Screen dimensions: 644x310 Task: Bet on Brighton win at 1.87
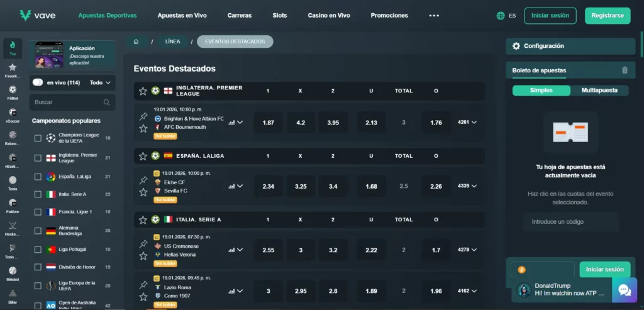[x=268, y=123]
